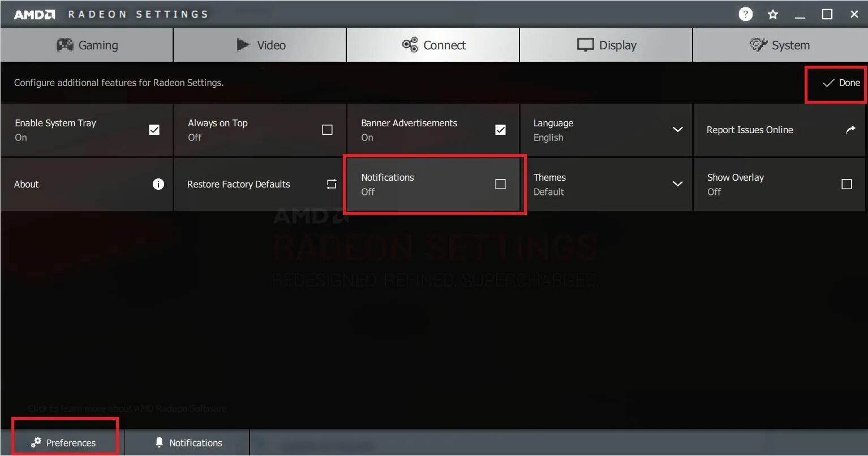Click the 'Default' theme value text

coord(549,192)
